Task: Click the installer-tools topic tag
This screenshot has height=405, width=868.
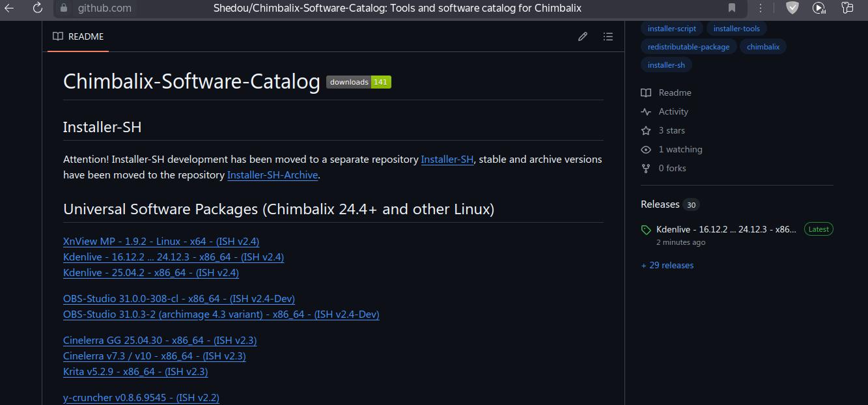Action: tap(736, 29)
